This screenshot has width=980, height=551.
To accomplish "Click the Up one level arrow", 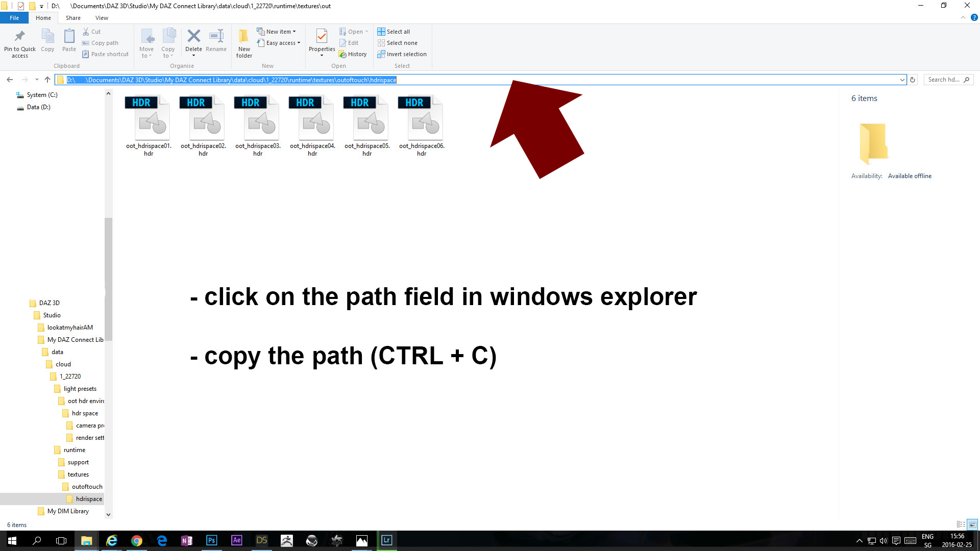I will coord(47,80).
